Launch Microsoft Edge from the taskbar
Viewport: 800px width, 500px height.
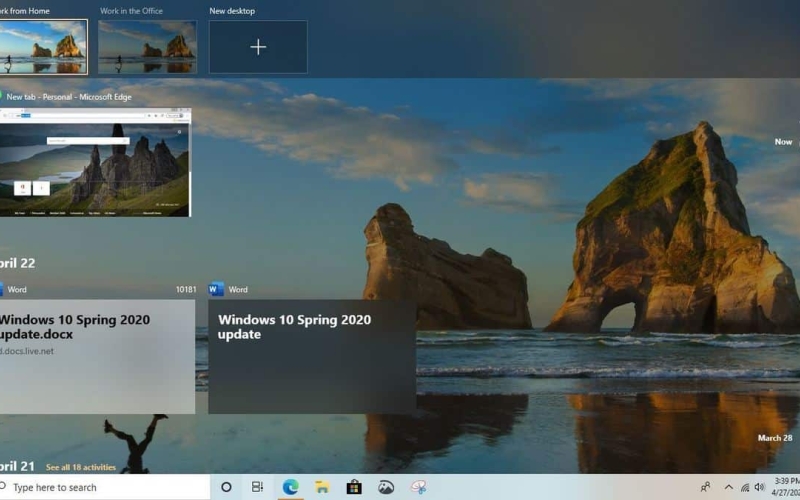[x=290, y=487]
